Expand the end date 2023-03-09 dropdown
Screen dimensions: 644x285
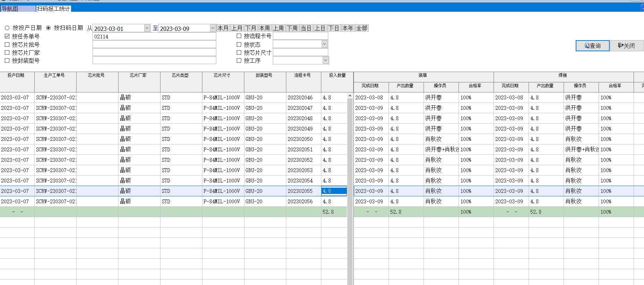click(213, 28)
